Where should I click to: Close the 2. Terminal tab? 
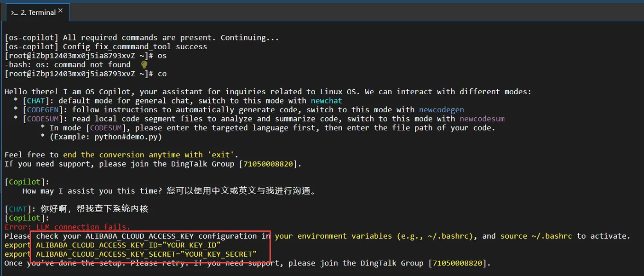coord(61,10)
